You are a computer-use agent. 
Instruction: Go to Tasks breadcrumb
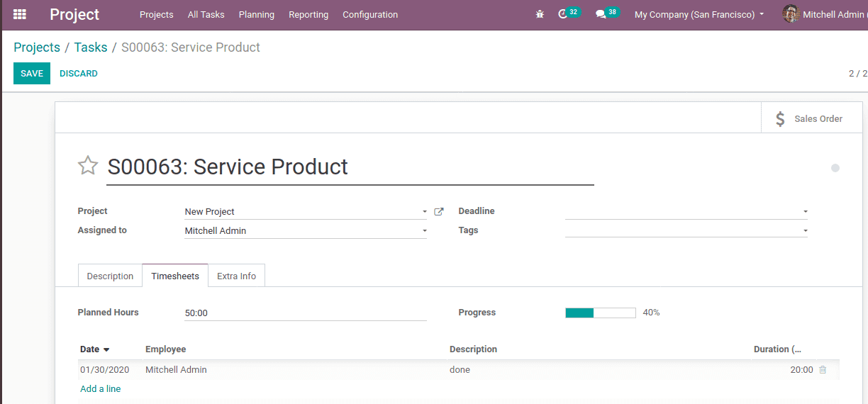pyautogui.click(x=91, y=47)
